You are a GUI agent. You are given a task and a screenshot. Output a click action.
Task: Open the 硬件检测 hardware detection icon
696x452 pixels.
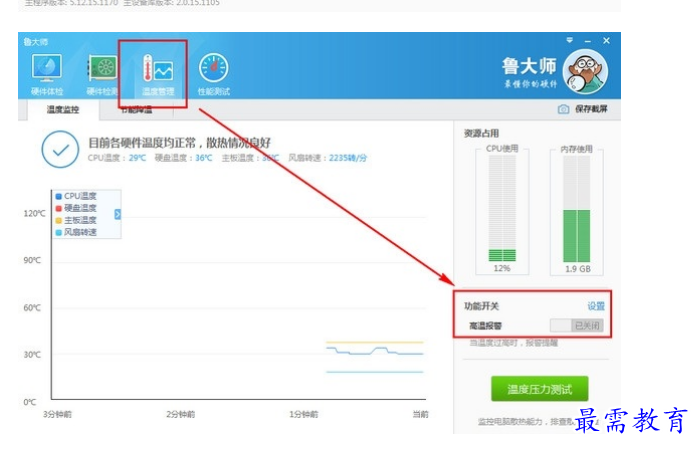click(x=102, y=74)
